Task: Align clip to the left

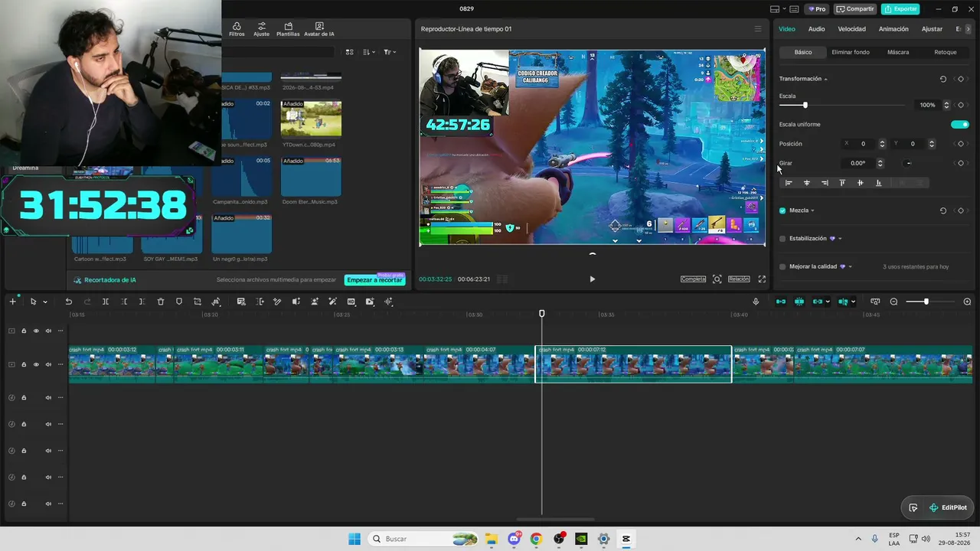Action: click(789, 183)
